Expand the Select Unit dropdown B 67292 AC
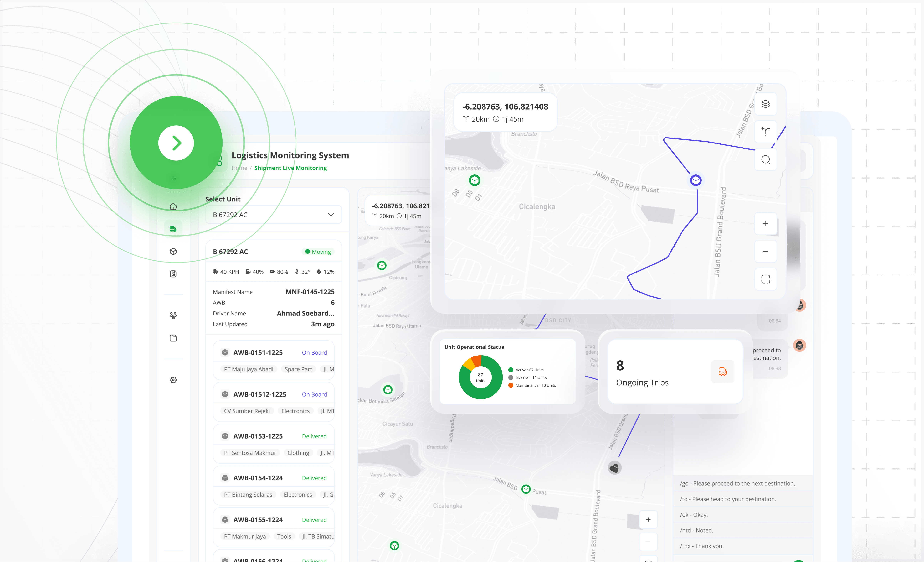This screenshot has width=924, height=562. [x=274, y=215]
